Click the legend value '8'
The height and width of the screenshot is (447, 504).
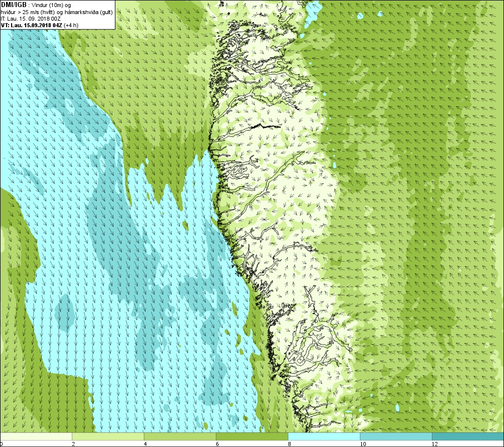[x=290, y=444]
